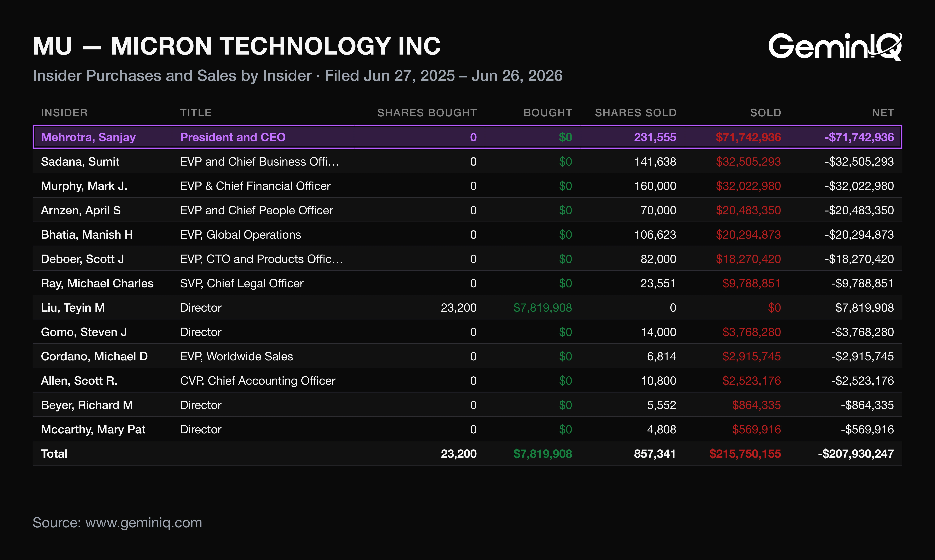Click the SHARES BOUGHT column header
The width and height of the screenshot is (935, 560).
(x=427, y=113)
